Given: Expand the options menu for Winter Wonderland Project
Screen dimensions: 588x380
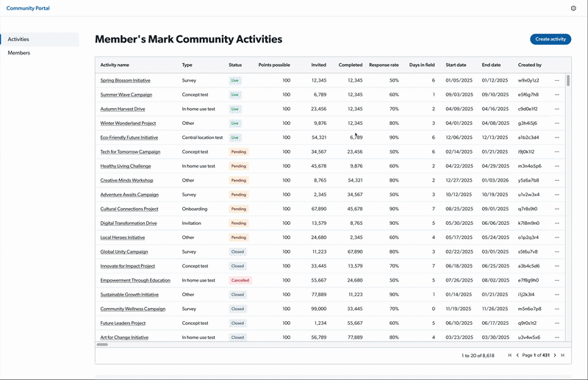Looking at the screenshot, I should pyautogui.click(x=557, y=123).
